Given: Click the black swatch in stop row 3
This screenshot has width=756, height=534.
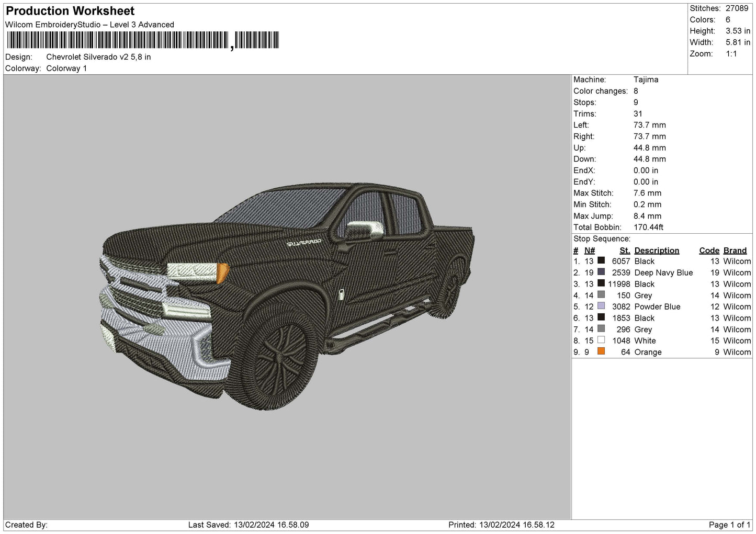Looking at the screenshot, I should (x=601, y=284).
